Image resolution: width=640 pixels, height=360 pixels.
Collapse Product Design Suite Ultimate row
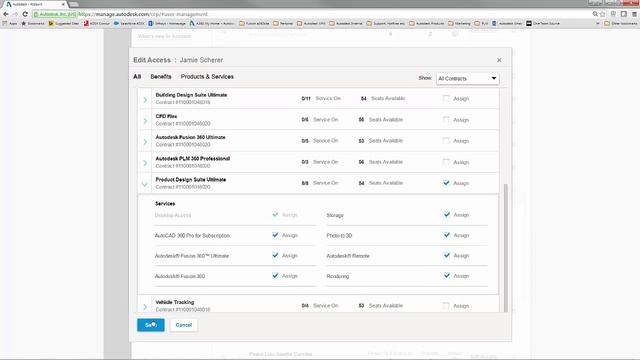pos(144,184)
